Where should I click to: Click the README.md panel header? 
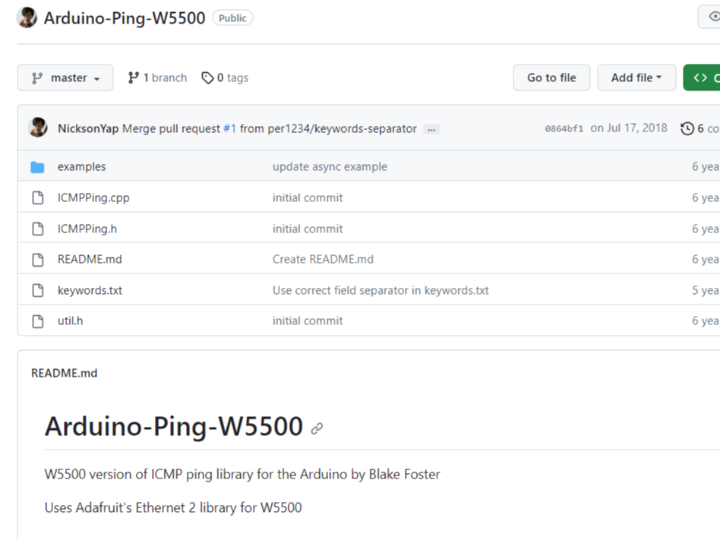(x=64, y=373)
